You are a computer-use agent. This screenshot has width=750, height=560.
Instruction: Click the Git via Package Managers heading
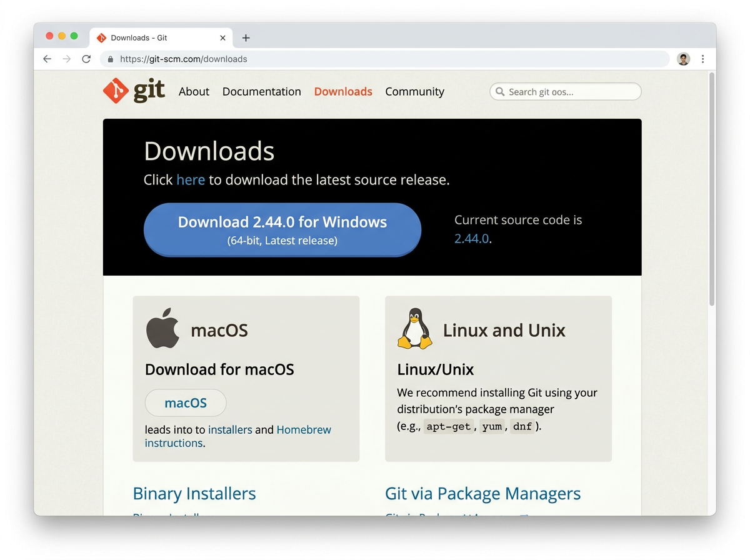483,494
